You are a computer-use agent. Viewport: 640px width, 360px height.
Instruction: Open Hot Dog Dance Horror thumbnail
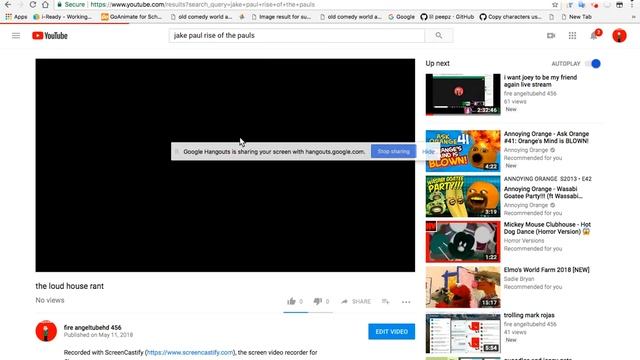click(463, 242)
